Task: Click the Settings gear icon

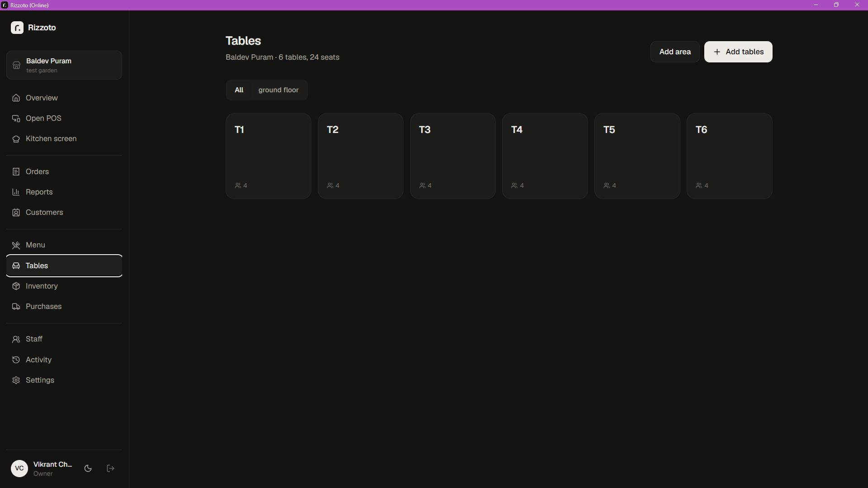Action: 16,380
